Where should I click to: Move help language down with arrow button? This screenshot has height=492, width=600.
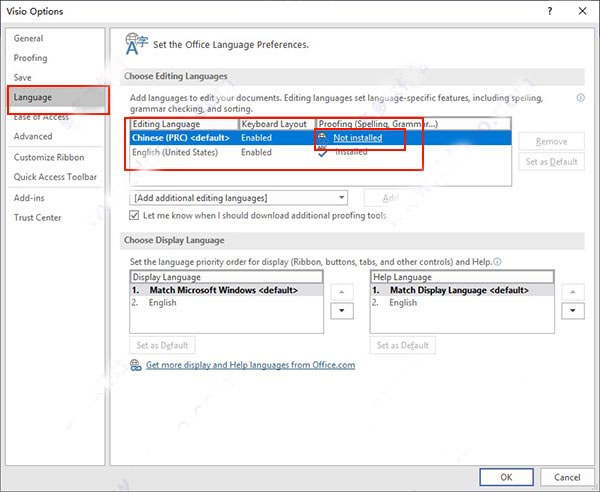coord(573,311)
